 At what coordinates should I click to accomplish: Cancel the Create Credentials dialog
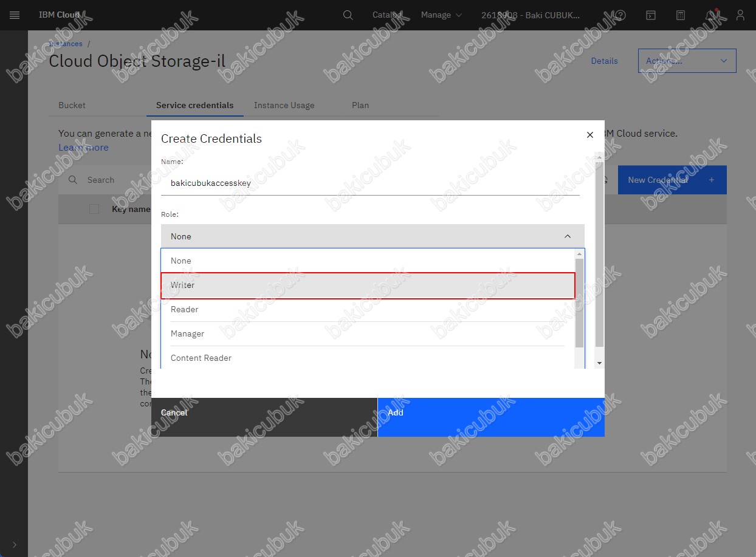pyautogui.click(x=264, y=417)
